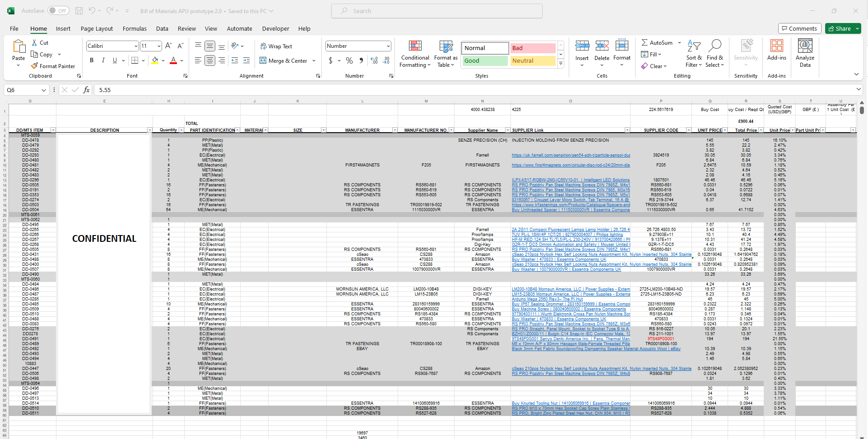Image resolution: width=868 pixels, height=439 pixels.
Task: Open the Insert ribbon tab
Action: 63,28
